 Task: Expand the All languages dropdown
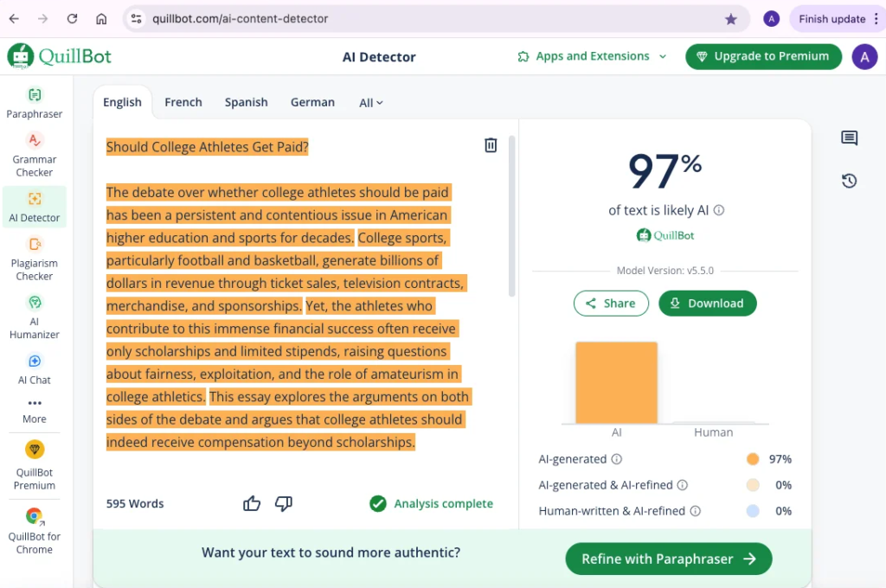[371, 103]
